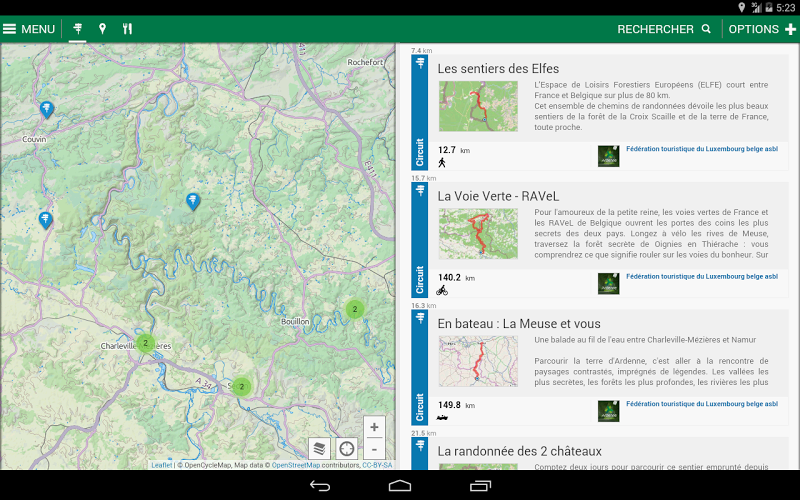Viewport: 800px width, 500px height.
Task: Open RECHERCHER search
Action: click(664, 29)
